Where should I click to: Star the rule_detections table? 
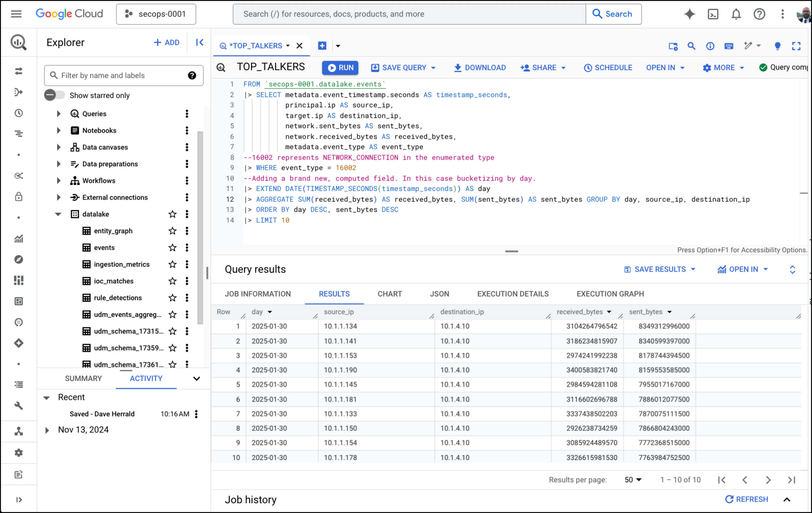172,298
